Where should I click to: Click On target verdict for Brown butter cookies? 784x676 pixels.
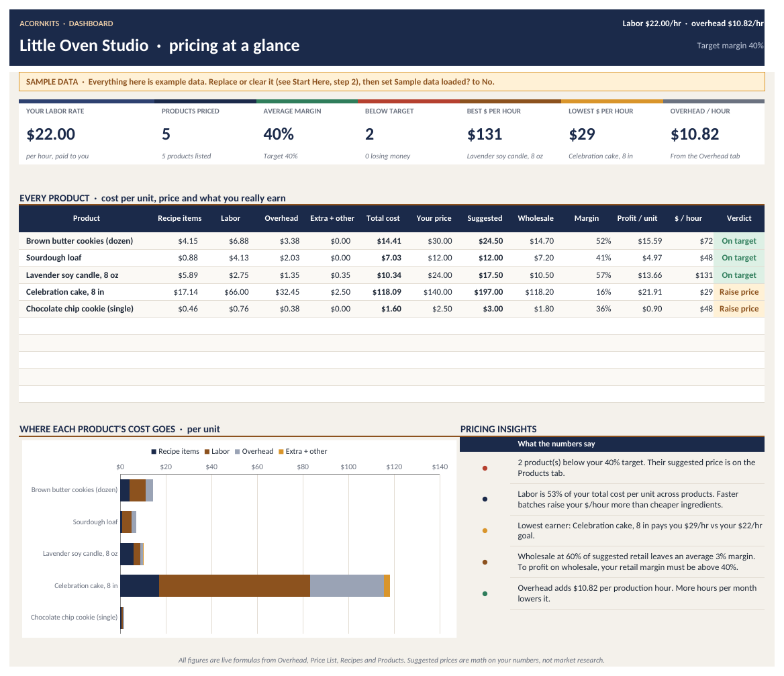(x=739, y=241)
